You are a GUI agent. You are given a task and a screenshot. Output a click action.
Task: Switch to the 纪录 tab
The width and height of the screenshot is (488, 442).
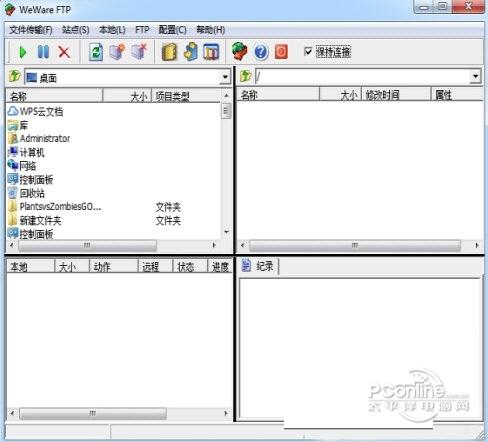pos(259,266)
